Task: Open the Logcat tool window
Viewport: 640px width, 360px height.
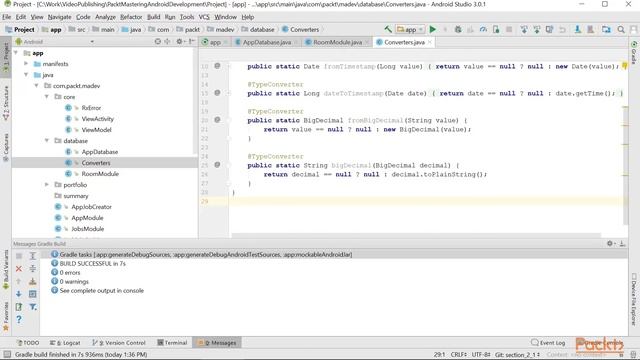Action: (65, 342)
